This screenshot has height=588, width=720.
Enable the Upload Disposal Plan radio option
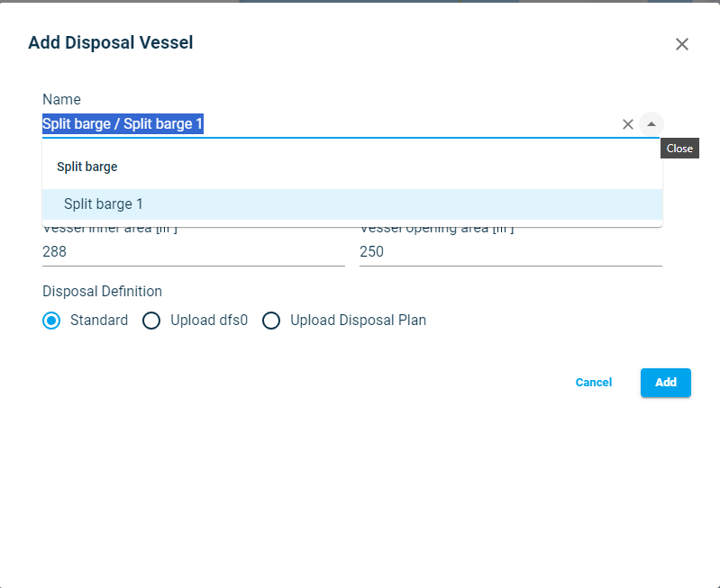coord(271,321)
